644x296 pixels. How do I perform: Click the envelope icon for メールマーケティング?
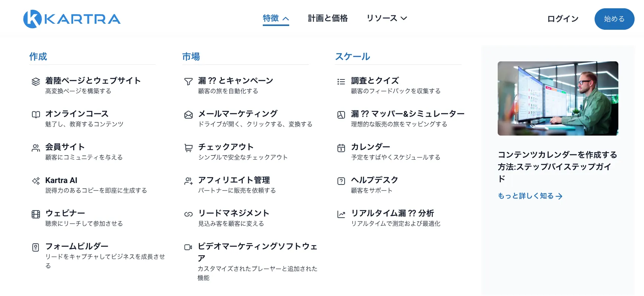coord(189,115)
